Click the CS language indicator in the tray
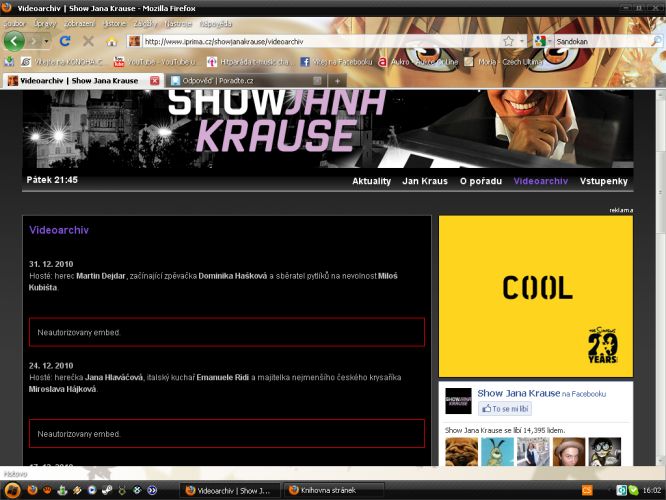This screenshot has height=500, width=666. tap(587, 490)
